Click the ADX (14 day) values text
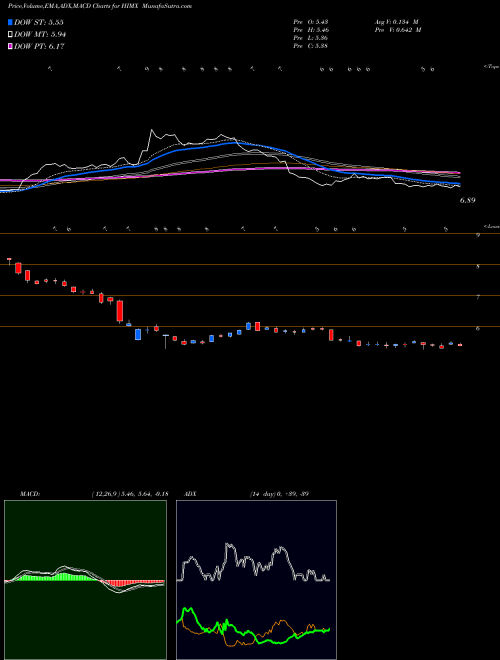The image size is (500, 660). pos(279,494)
